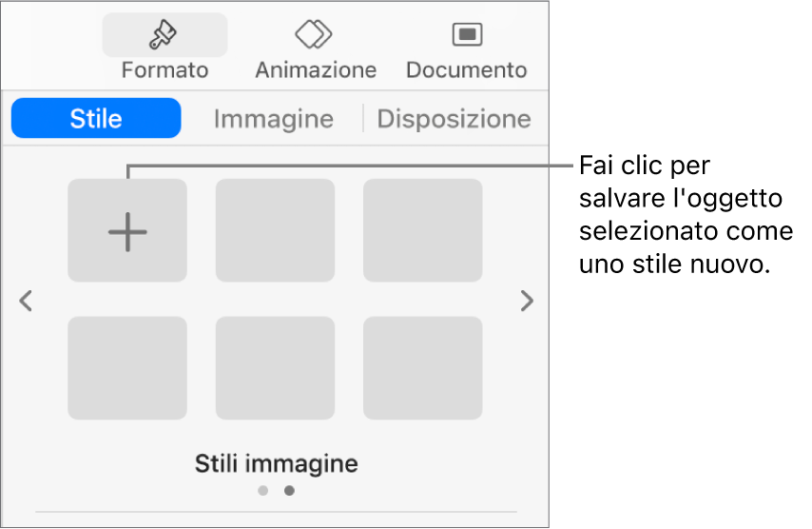
Task: Go to next image styles page arrow
Action: [526, 302]
